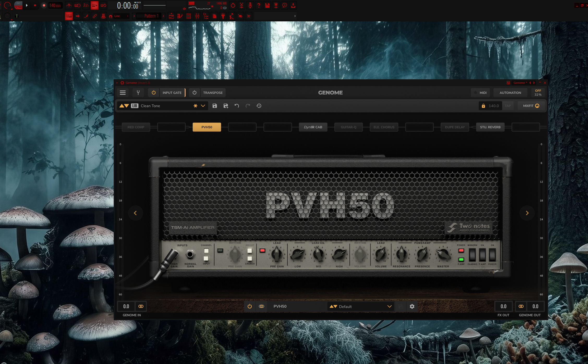Open PVH50 settings gear icon
Viewport: 588px width, 364px height.
point(412,306)
